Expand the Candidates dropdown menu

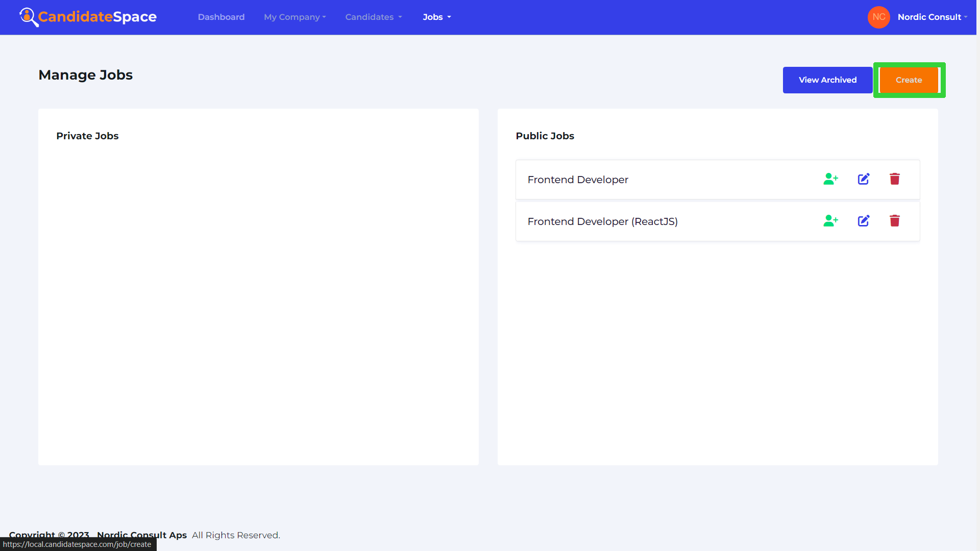click(x=373, y=17)
